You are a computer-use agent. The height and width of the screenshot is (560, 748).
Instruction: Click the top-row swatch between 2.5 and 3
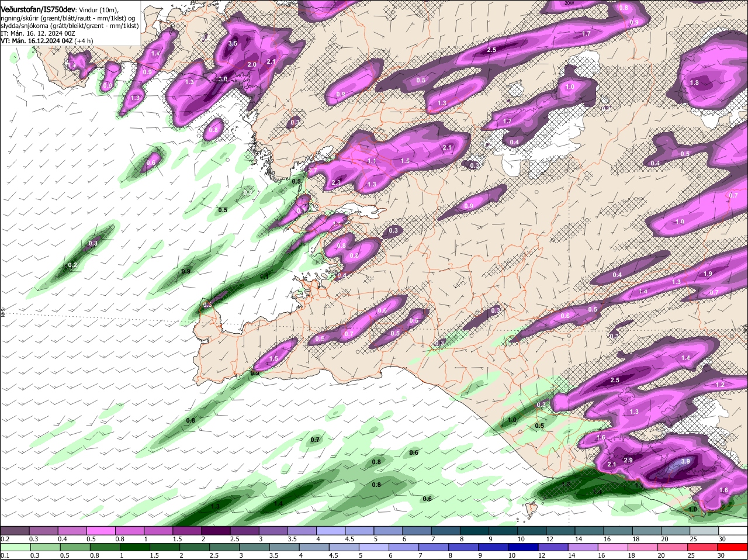(244, 530)
